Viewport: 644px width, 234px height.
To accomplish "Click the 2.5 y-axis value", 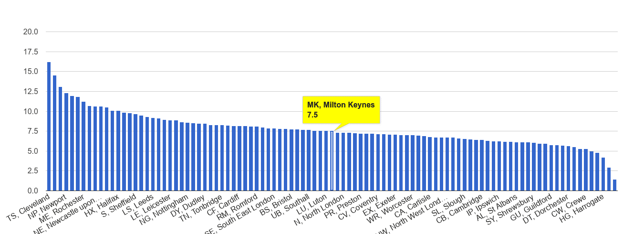I will click(x=32, y=171).
